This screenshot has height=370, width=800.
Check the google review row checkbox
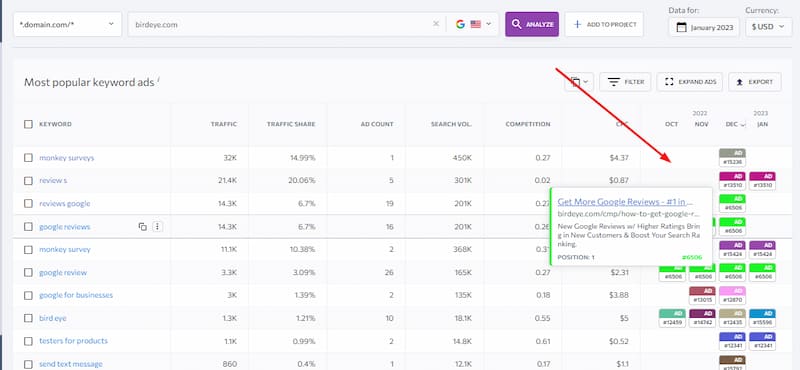coord(28,273)
